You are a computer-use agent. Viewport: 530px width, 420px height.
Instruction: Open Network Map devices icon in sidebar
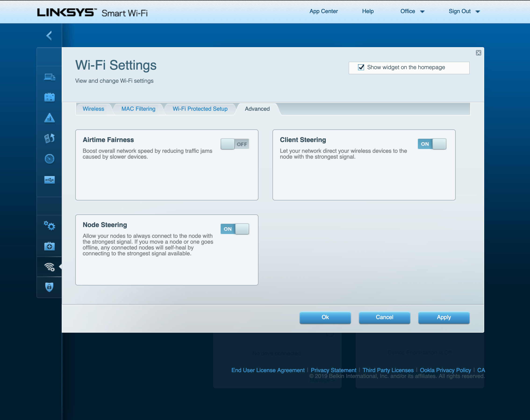pos(49,77)
